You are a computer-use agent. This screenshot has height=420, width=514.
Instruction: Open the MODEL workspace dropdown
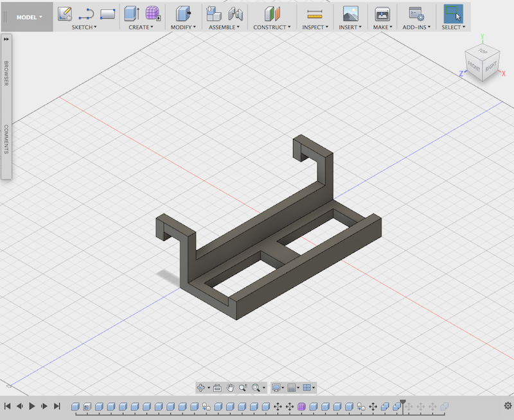(29, 17)
